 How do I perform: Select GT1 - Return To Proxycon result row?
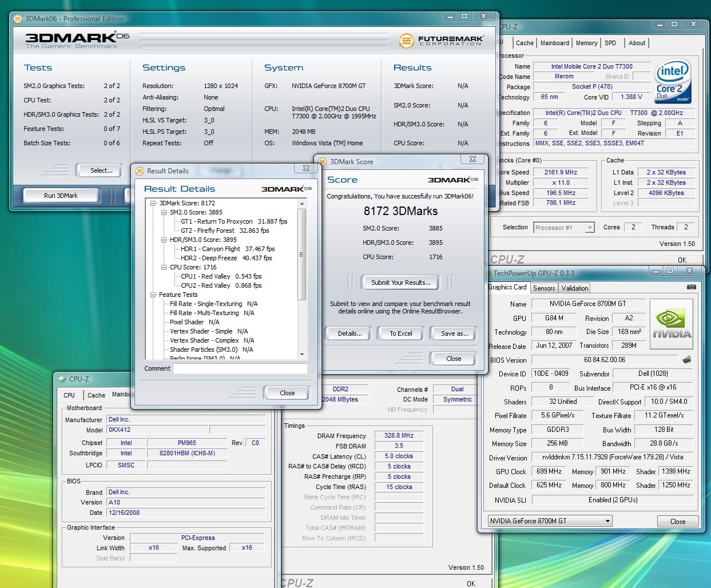click(x=234, y=221)
